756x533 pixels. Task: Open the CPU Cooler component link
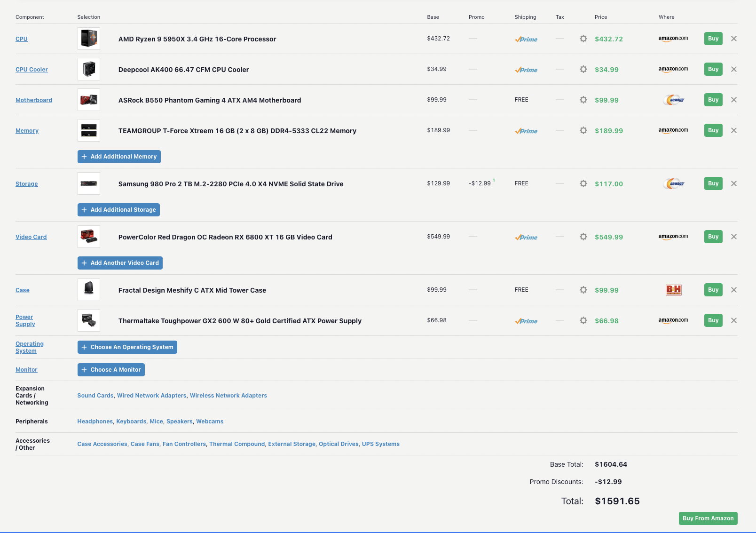31,70
